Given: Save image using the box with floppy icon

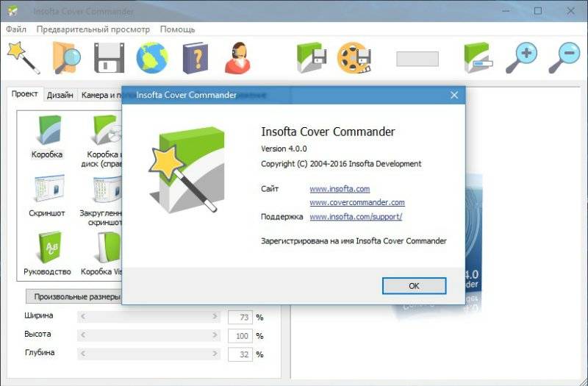Looking at the screenshot, I should (x=311, y=58).
